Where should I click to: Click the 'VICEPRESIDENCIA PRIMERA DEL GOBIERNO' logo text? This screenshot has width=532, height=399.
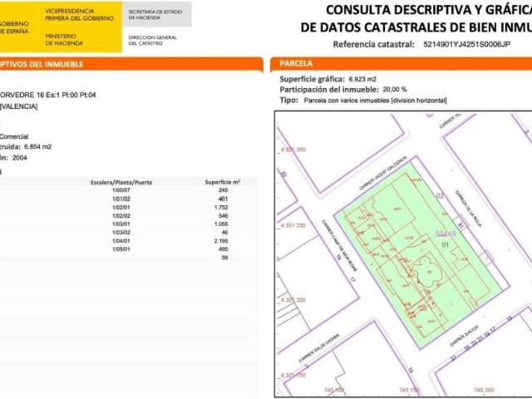click(80, 15)
